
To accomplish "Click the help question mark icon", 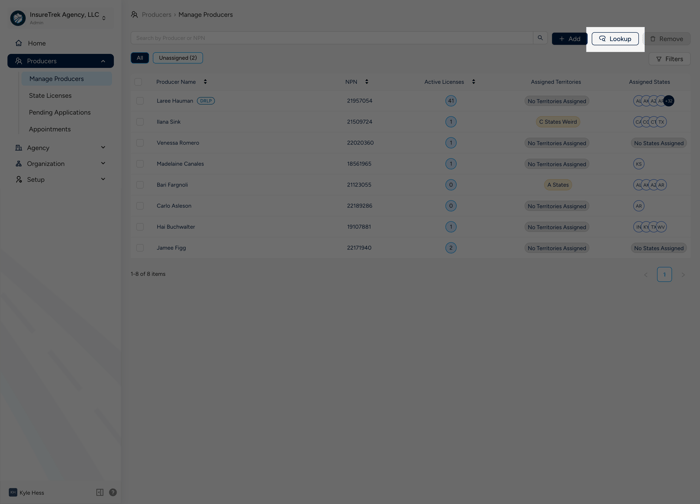I will [113, 492].
